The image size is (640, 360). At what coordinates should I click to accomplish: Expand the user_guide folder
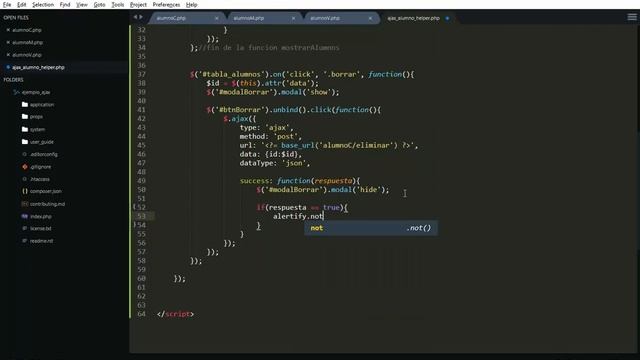42,142
